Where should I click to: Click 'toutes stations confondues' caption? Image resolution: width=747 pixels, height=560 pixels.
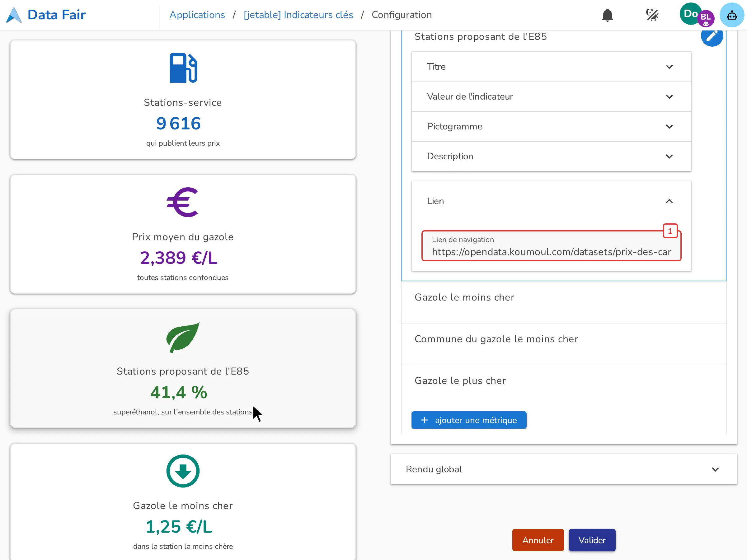183,278
